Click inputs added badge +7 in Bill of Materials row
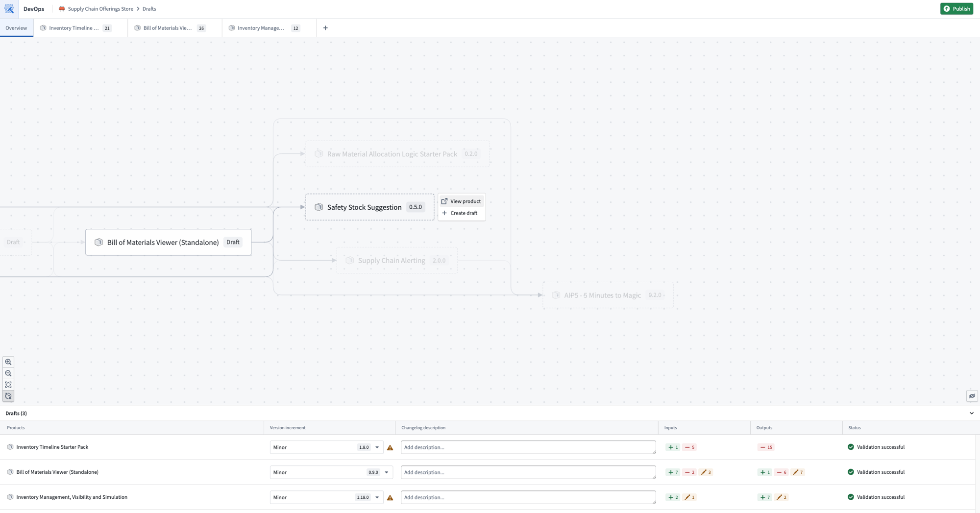The width and height of the screenshot is (980, 513). (x=673, y=472)
